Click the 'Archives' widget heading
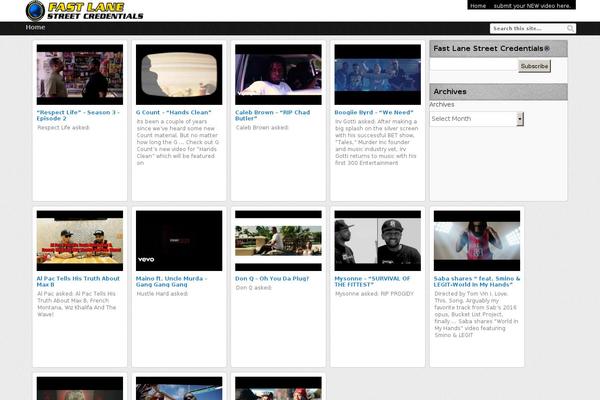Image resolution: width=600 pixels, height=400 pixels. tap(450, 91)
